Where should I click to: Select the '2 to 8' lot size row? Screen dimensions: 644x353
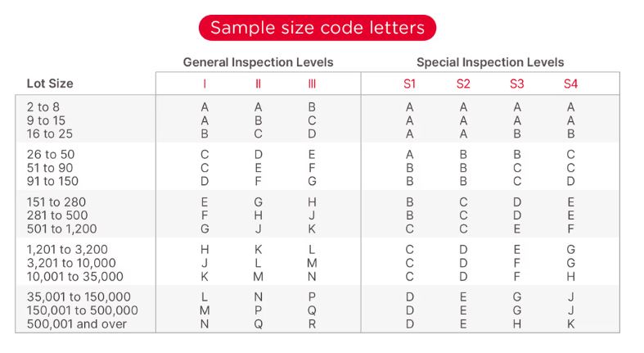point(43,106)
